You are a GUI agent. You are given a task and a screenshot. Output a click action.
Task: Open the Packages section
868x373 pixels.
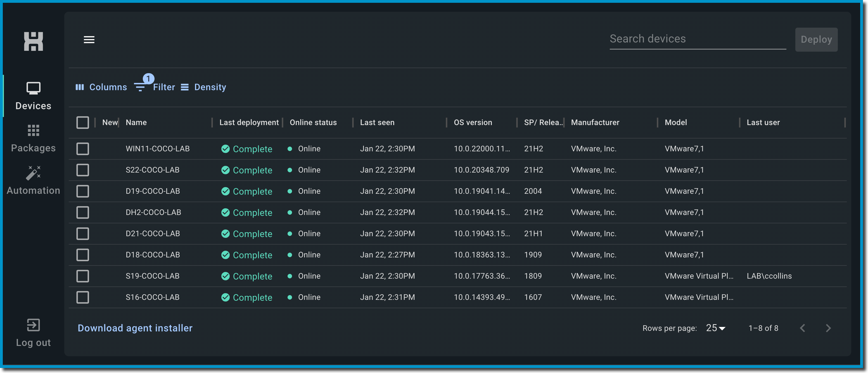pyautogui.click(x=33, y=138)
